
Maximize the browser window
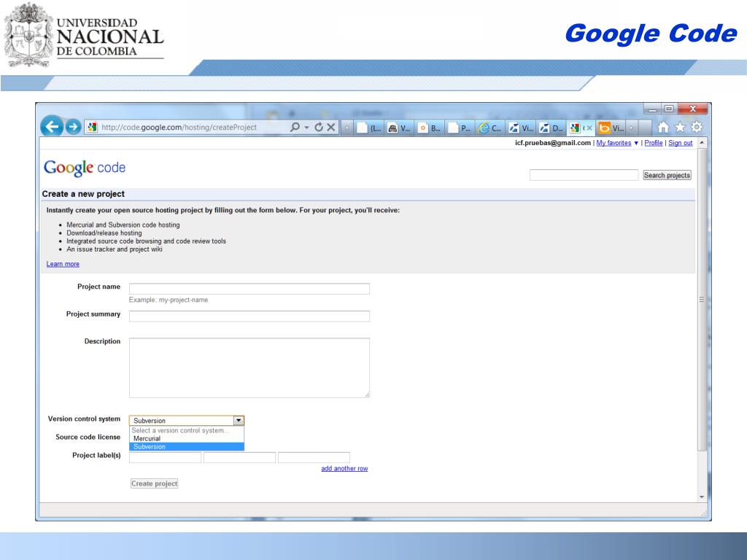click(669, 109)
